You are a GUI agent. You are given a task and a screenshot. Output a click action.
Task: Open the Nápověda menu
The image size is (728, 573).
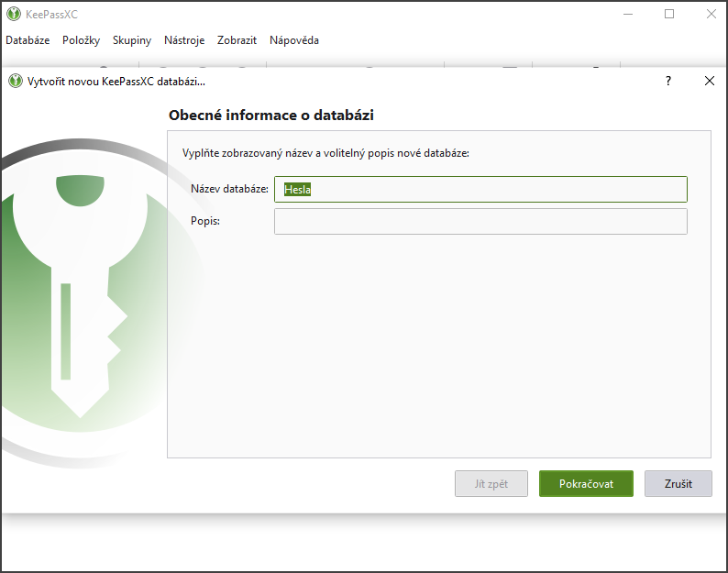click(x=293, y=40)
